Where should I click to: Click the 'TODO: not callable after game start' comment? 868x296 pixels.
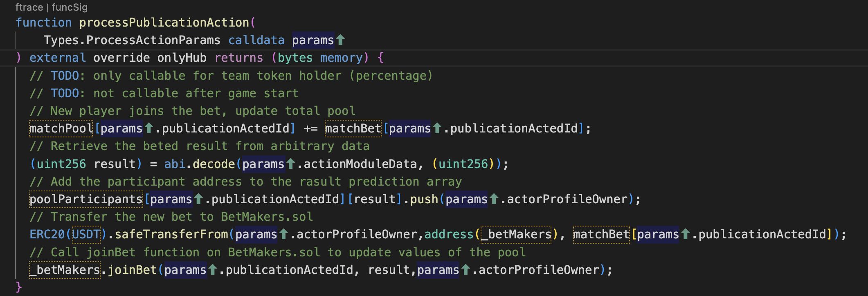(164, 93)
